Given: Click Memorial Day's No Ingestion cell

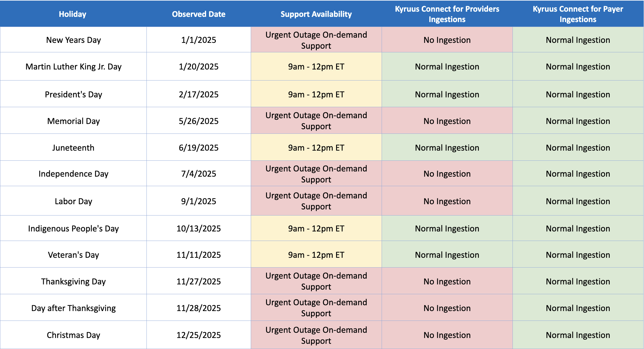Looking at the screenshot, I should [447, 121].
